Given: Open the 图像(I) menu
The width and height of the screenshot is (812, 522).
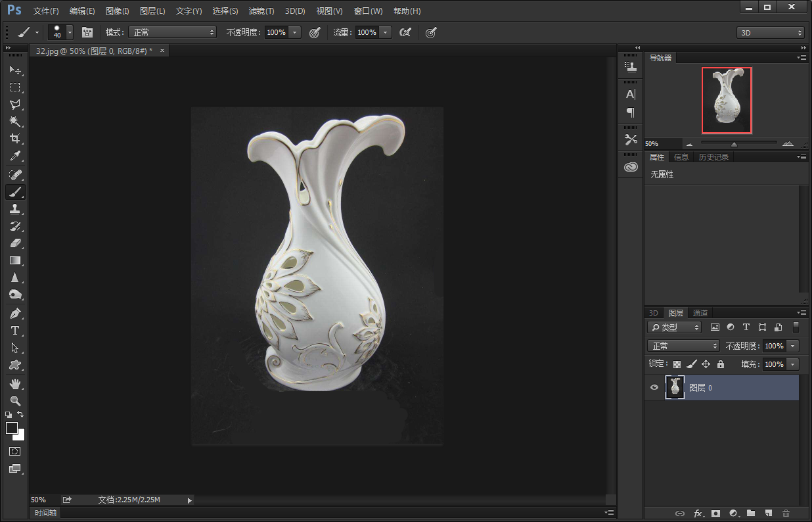Looking at the screenshot, I should pyautogui.click(x=117, y=11).
